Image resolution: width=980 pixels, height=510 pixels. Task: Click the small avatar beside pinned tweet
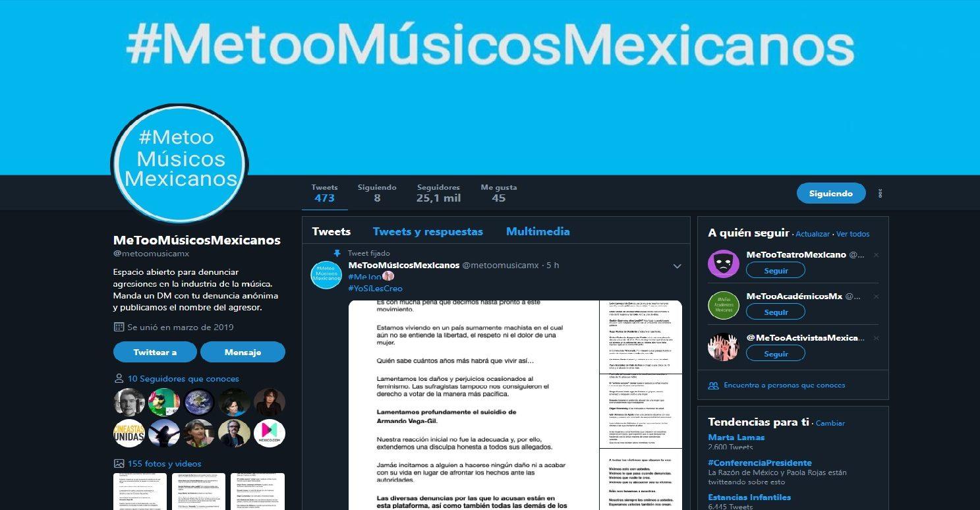click(326, 274)
